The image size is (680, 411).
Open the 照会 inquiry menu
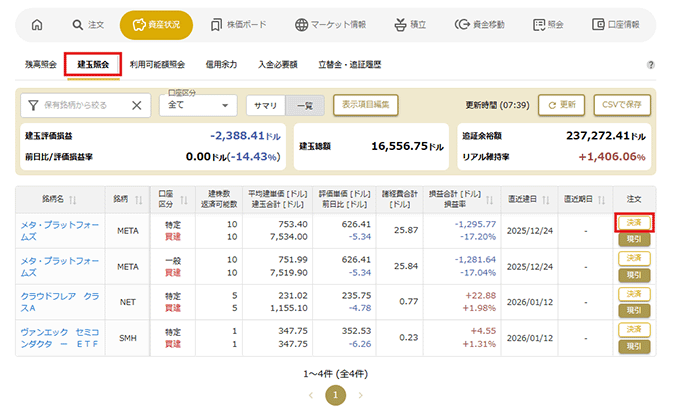pyautogui.click(x=549, y=25)
